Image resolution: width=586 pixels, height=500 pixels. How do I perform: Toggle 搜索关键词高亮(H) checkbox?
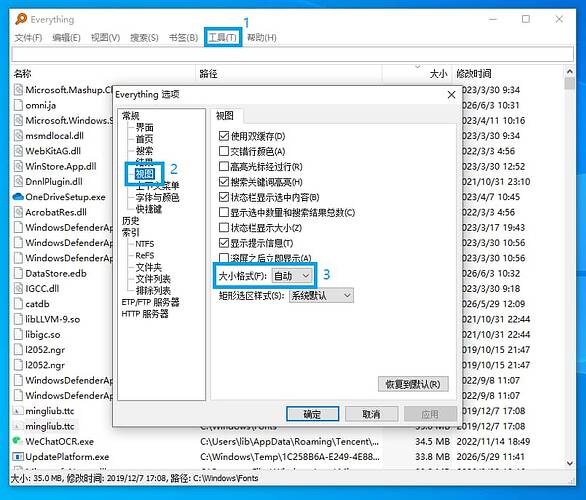click(x=223, y=182)
